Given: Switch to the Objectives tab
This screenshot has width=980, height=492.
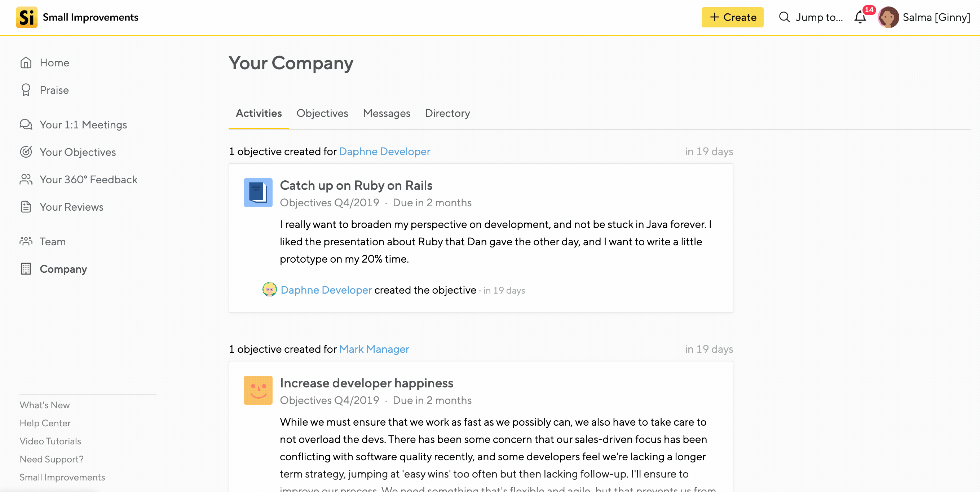Looking at the screenshot, I should [x=322, y=113].
